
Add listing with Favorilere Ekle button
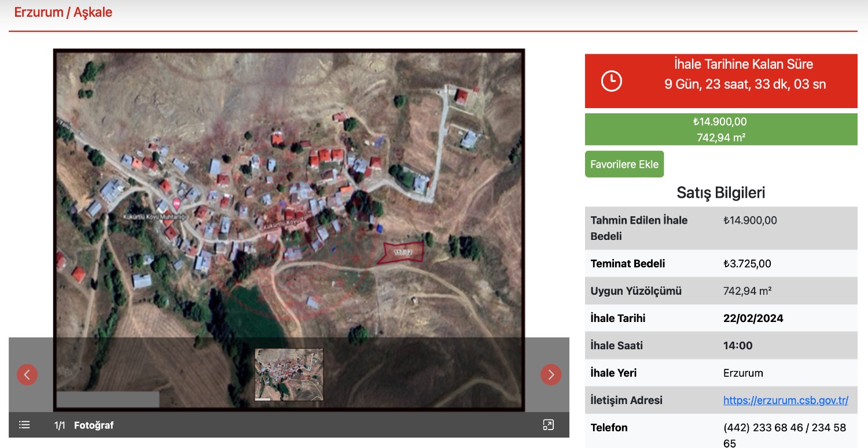(x=624, y=164)
